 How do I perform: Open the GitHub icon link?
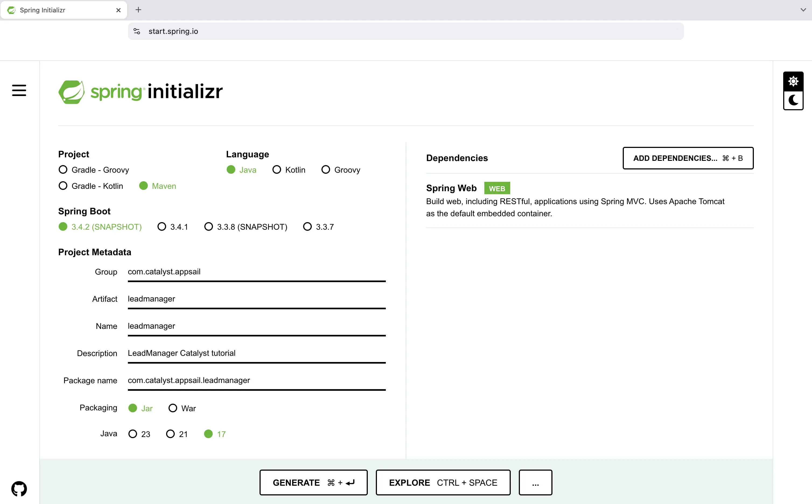[19, 488]
